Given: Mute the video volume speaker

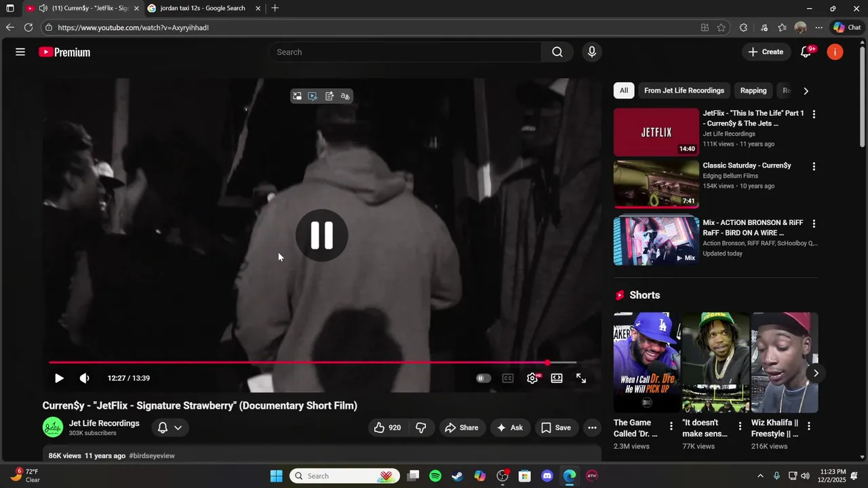Looking at the screenshot, I should [84, 378].
